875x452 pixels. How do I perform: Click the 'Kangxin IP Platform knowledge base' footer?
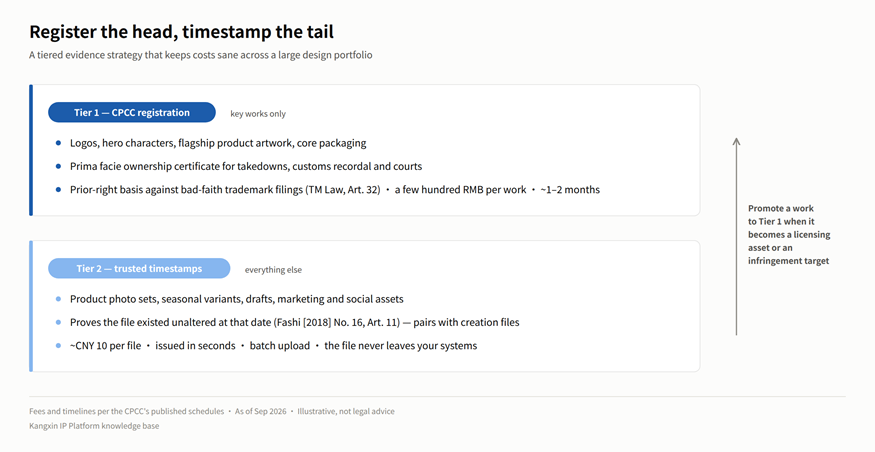tap(94, 426)
